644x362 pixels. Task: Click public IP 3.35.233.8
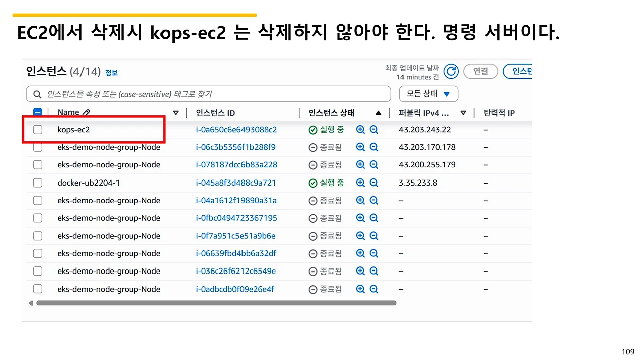pyautogui.click(x=418, y=183)
